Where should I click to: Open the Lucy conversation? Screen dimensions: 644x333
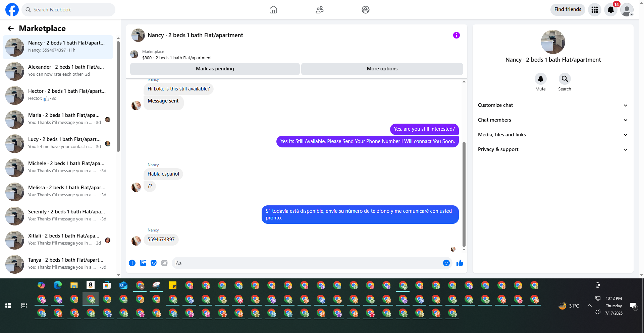tap(58, 144)
